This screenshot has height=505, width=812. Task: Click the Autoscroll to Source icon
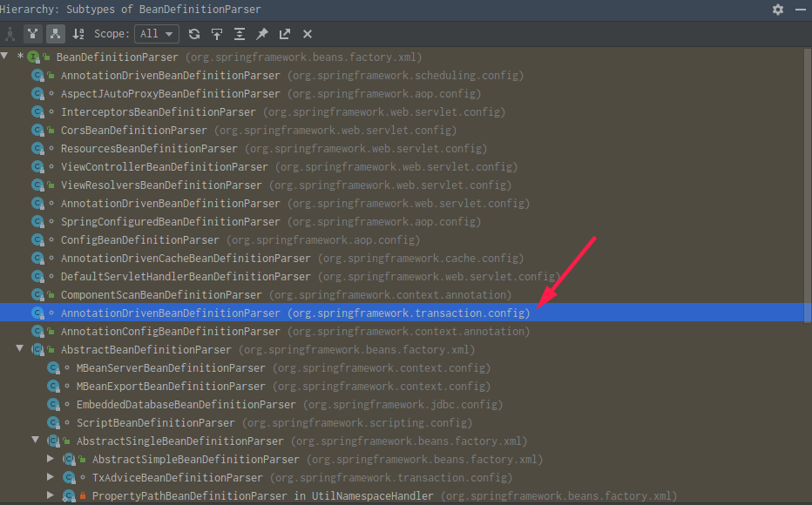pyautogui.click(x=217, y=34)
